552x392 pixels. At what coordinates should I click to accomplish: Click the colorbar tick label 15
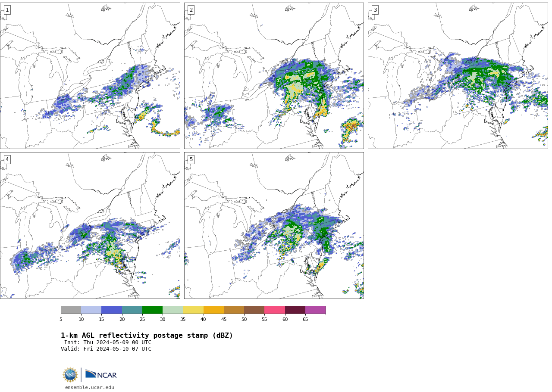coord(101,319)
